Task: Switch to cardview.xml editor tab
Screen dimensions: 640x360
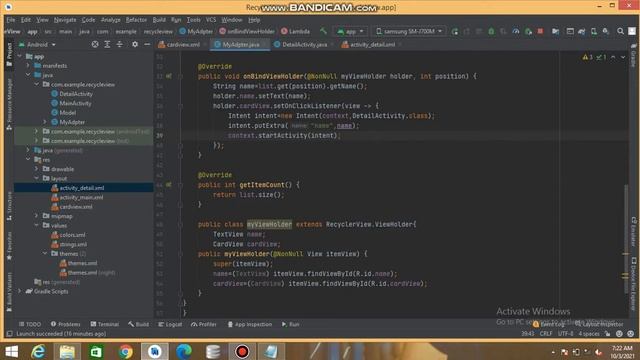Action: [x=179, y=44]
